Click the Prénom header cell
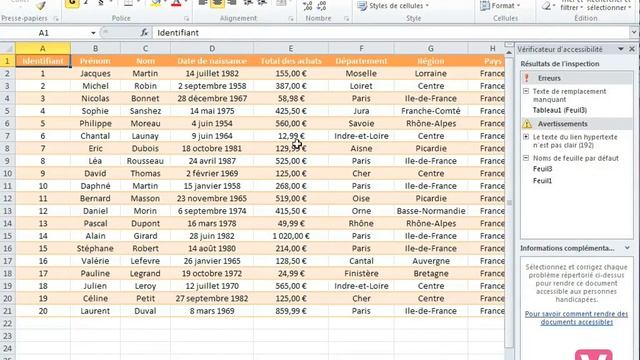Screen dimensions: 640x360 (x=95, y=61)
